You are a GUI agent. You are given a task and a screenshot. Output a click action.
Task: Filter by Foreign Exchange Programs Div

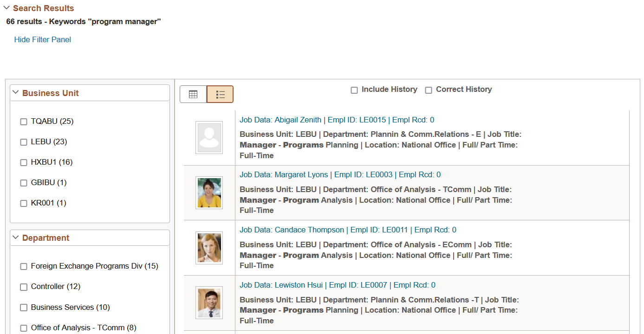click(x=24, y=266)
